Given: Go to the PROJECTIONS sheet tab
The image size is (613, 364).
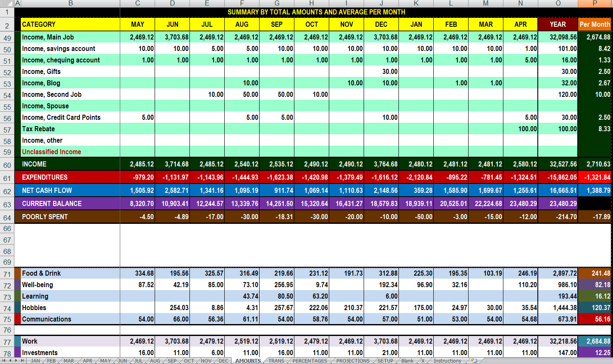Looking at the screenshot, I should tap(353, 361).
